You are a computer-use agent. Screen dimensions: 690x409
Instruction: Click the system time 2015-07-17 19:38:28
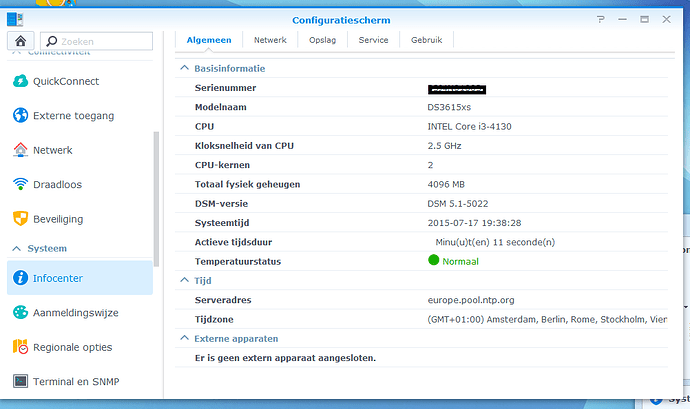pos(474,223)
